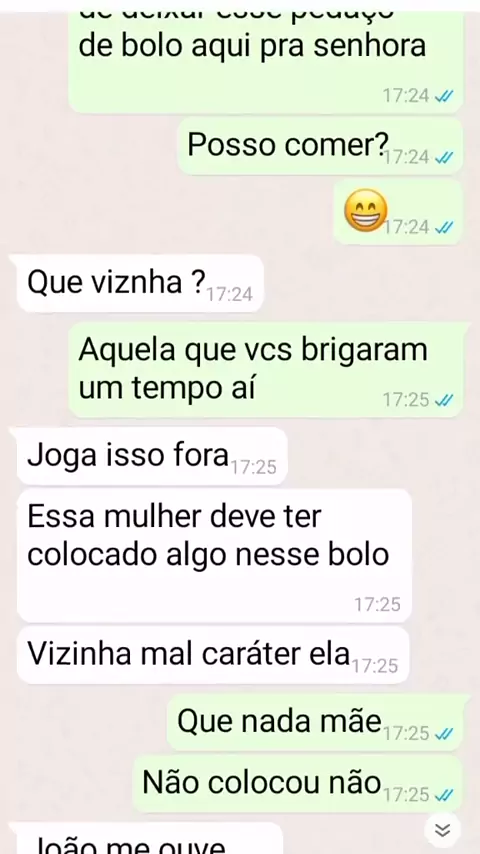Click read ticks on 'Que nada mãe'
The image size is (480, 854).
click(445, 733)
